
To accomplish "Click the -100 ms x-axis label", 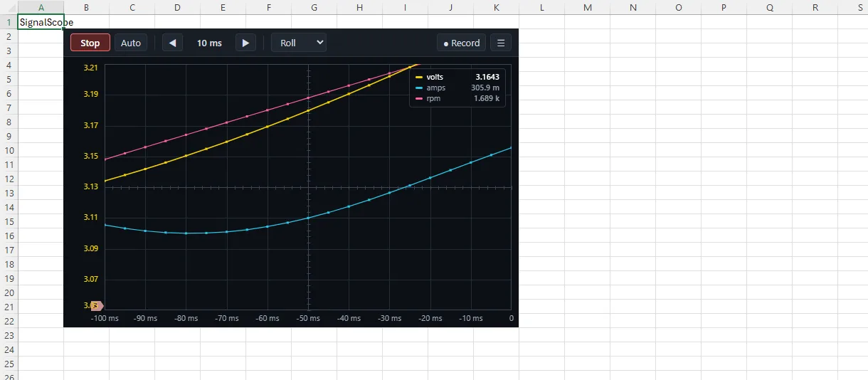I will point(105,318).
